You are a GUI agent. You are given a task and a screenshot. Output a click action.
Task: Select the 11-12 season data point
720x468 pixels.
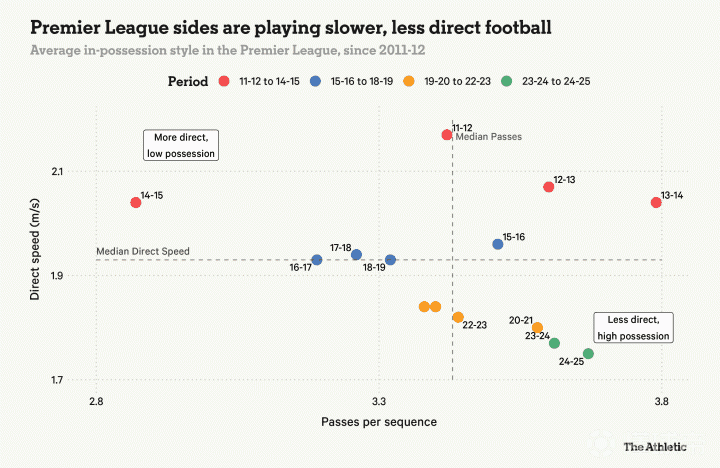point(447,134)
